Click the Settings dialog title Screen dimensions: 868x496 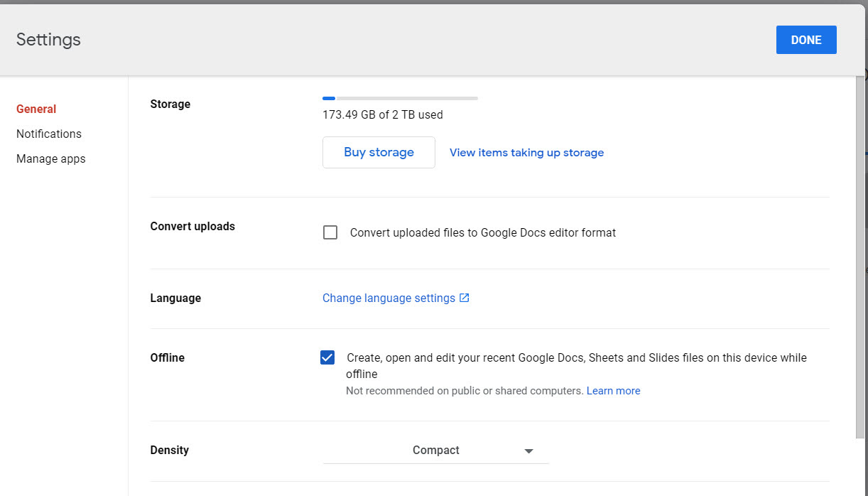pyautogui.click(x=48, y=40)
